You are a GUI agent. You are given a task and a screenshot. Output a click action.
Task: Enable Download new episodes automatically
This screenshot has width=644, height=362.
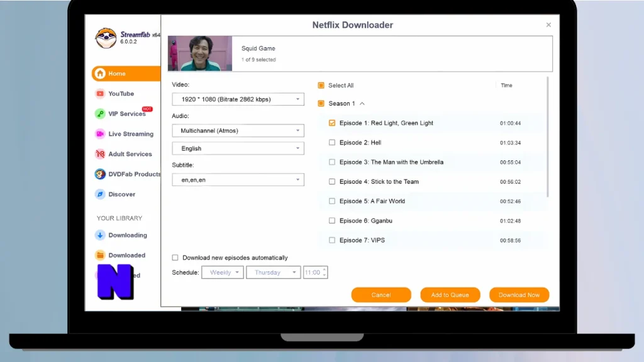[x=175, y=258]
